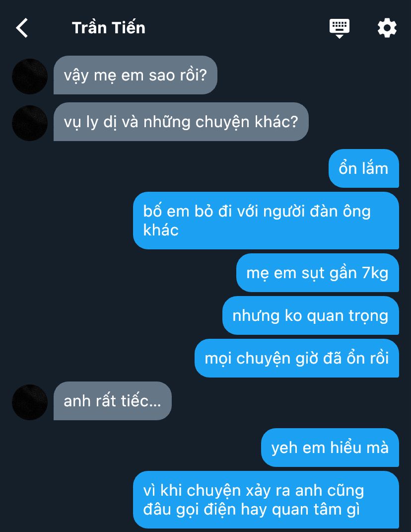
Task: Click the word 'khác' in the blue bubble
Action: (161, 230)
